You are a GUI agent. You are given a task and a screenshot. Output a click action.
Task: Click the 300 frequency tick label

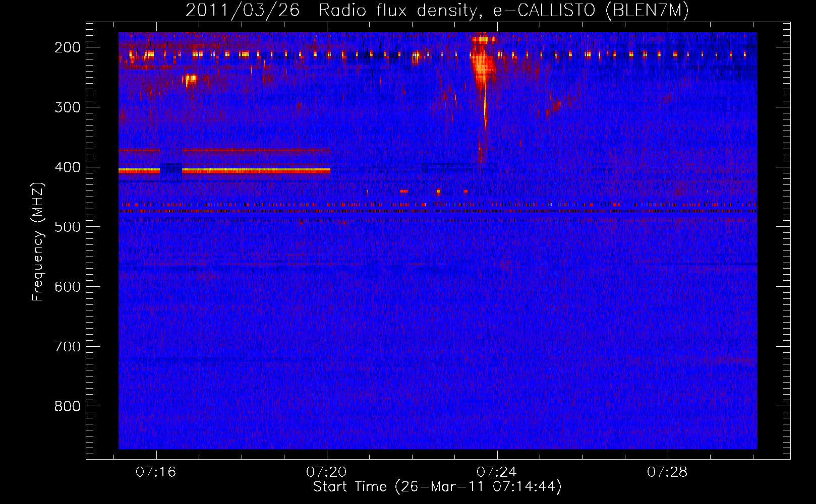68,107
